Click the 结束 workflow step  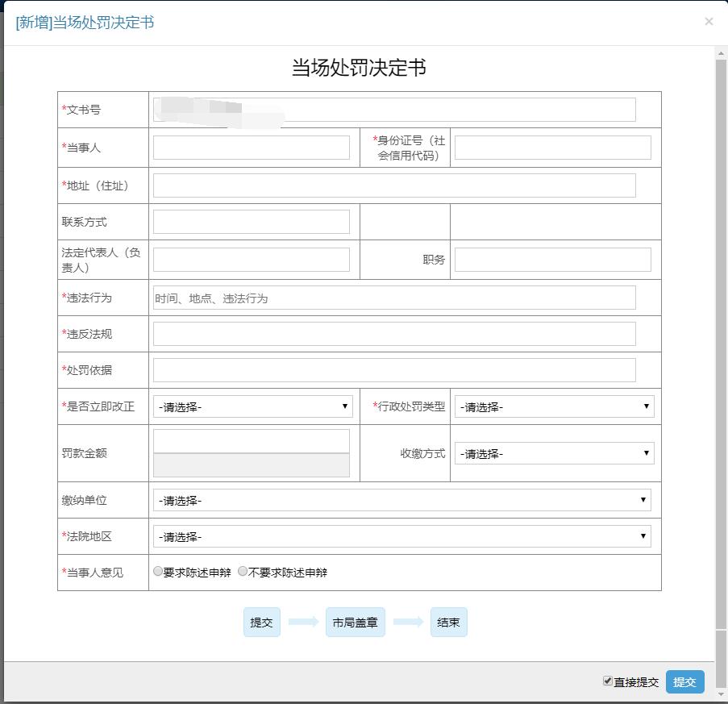coord(449,623)
